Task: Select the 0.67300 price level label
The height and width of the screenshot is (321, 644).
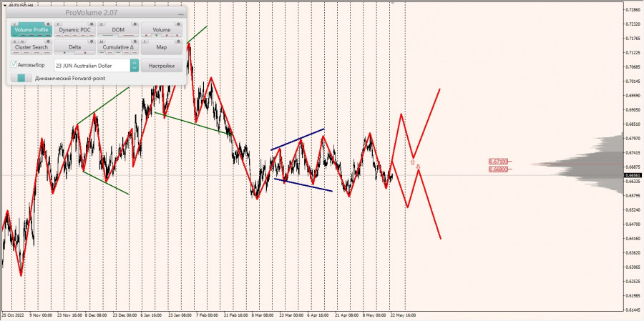Action: pos(498,162)
